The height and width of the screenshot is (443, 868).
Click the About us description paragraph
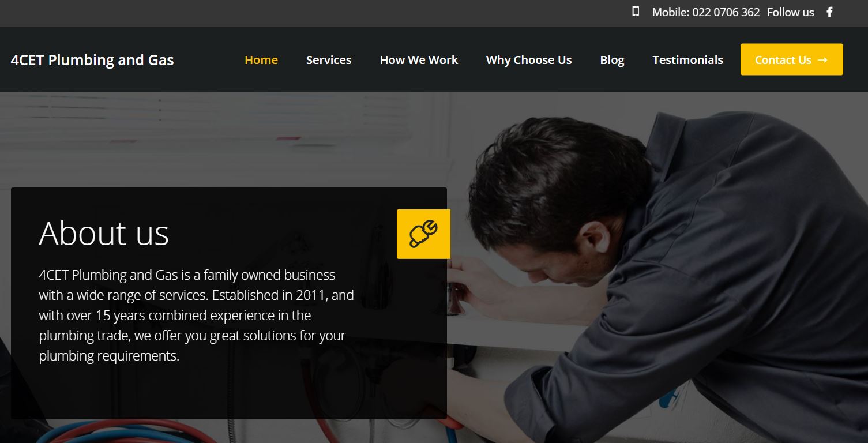pos(196,315)
